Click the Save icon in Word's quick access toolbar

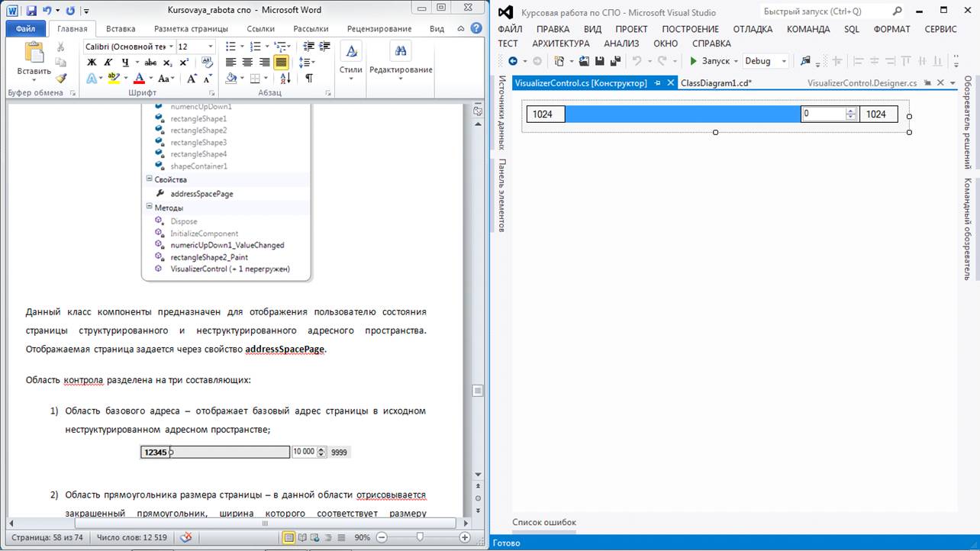(31, 11)
